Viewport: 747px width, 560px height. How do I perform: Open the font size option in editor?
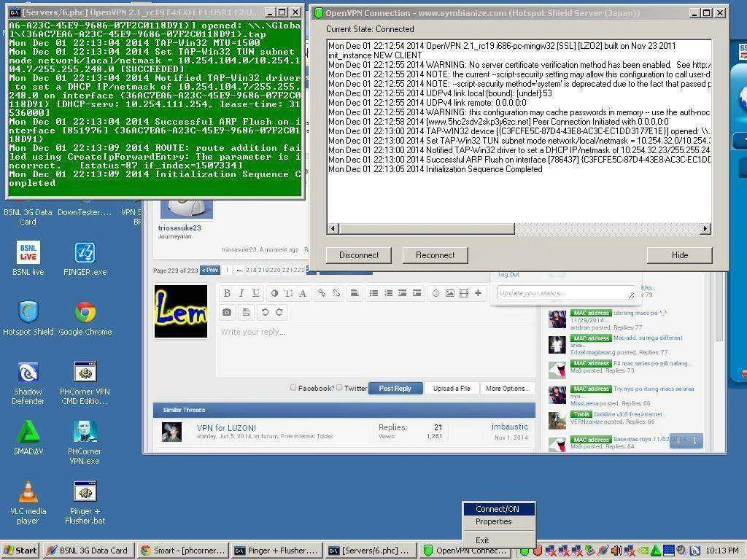(x=288, y=293)
